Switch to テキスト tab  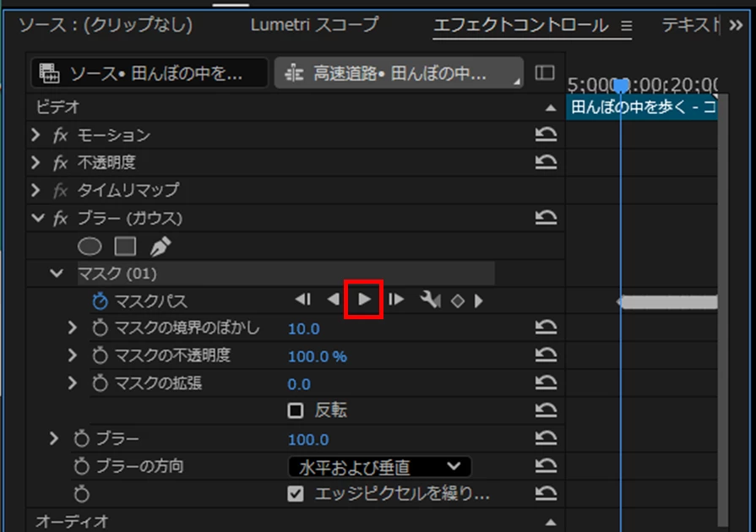690,24
